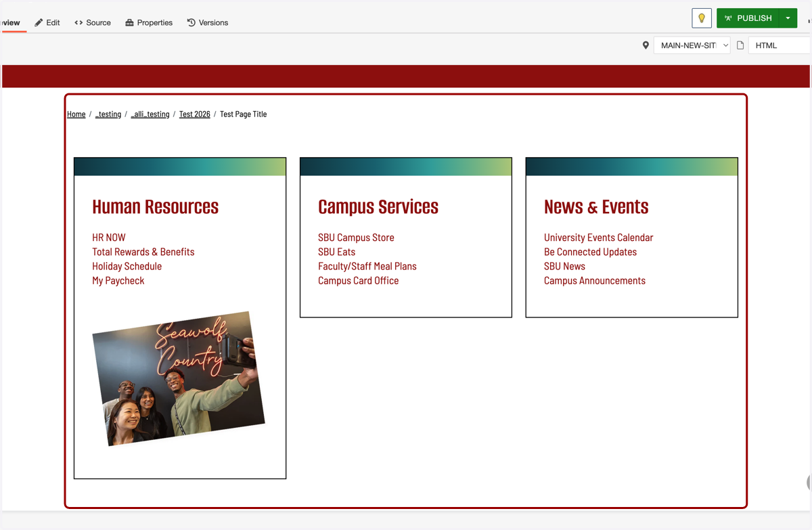Follow the Test 2026 breadcrumb link

click(195, 114)
